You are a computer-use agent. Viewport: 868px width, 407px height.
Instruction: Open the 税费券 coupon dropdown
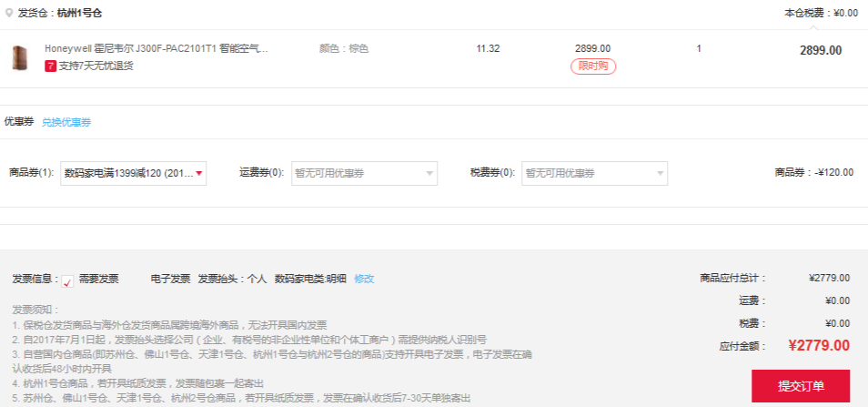pyautogui.click(x=594, y=173)
